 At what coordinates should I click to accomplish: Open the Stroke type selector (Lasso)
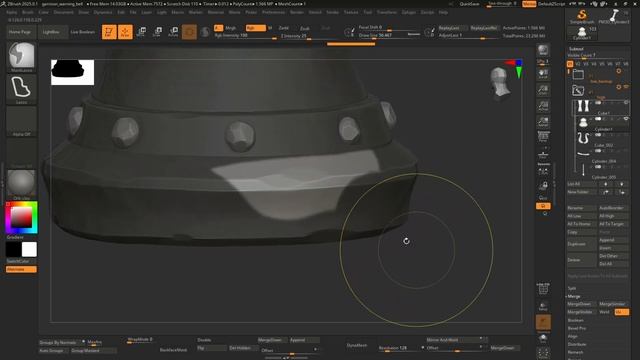coord(21,89)
